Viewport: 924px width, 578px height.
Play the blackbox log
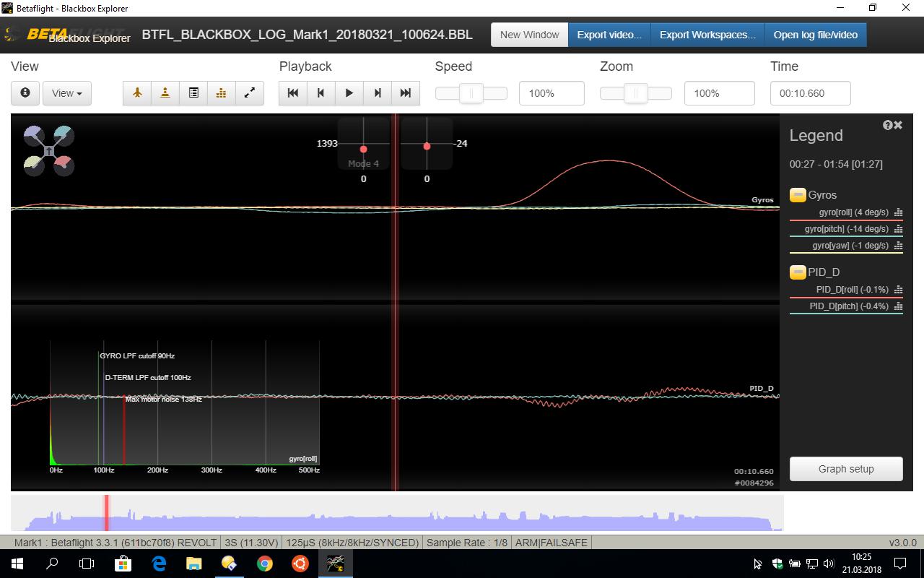349,92
